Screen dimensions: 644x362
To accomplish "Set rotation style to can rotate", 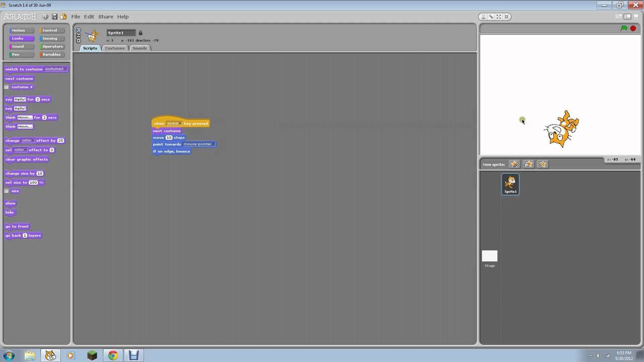I will (78, 30).
